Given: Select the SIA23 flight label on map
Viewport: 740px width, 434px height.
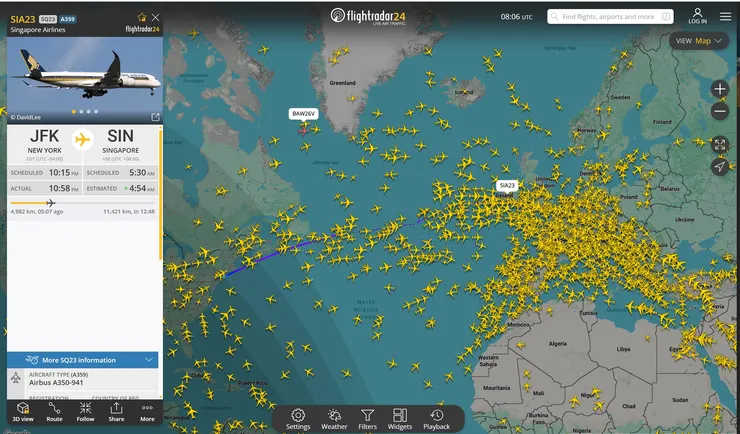Looking at the screenshot, I should pyautogui.click(x=507, y=185).
